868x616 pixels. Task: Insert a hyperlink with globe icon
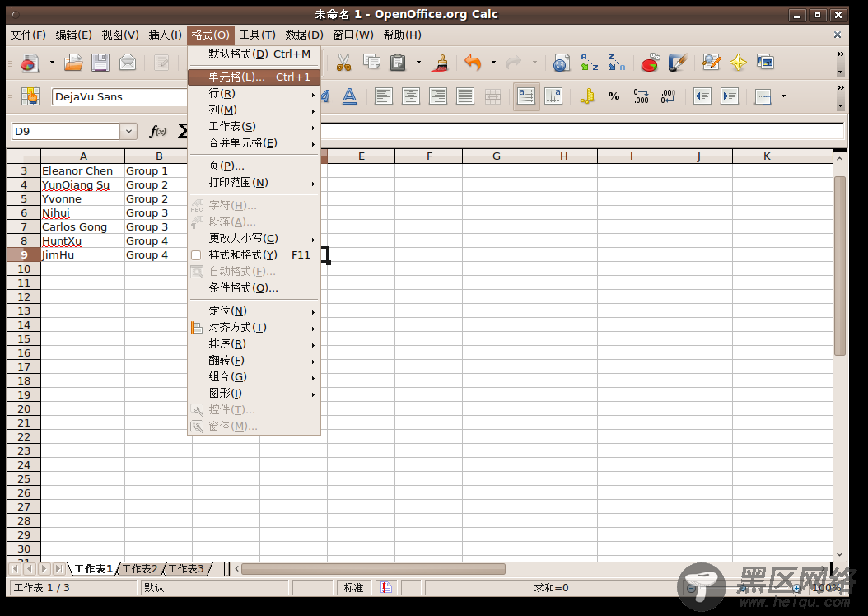tap(561, 63)
